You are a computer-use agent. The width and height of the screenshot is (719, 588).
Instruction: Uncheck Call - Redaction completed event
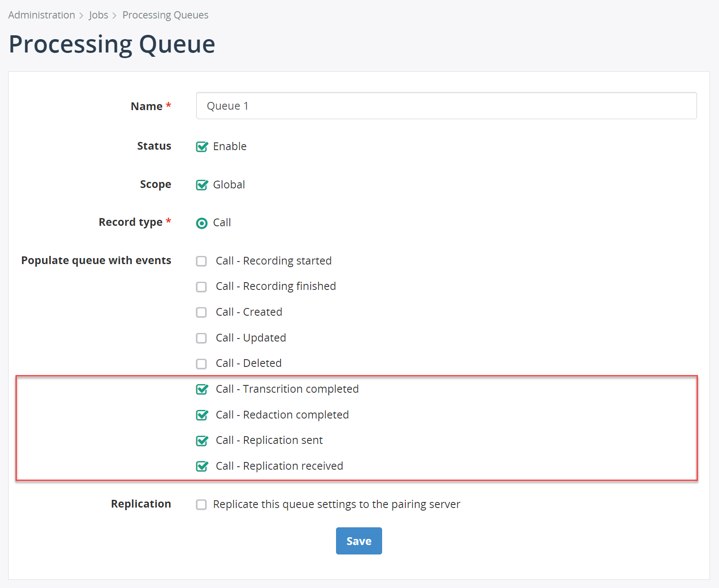coord(202,415)
